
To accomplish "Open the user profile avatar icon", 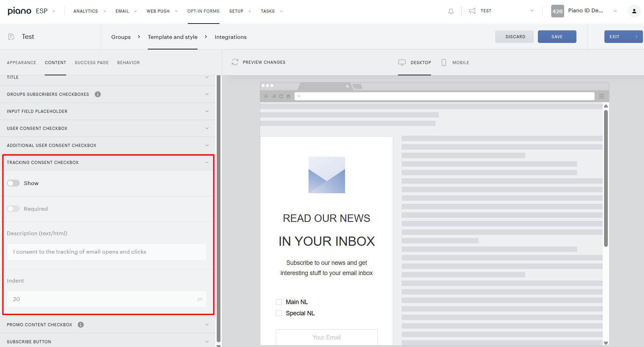I will click(634, 11).
